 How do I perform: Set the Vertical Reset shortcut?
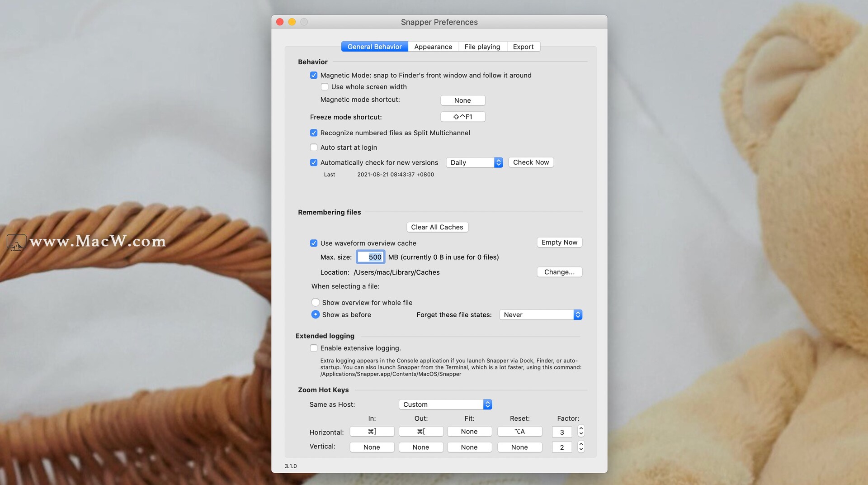pos(519,447)
